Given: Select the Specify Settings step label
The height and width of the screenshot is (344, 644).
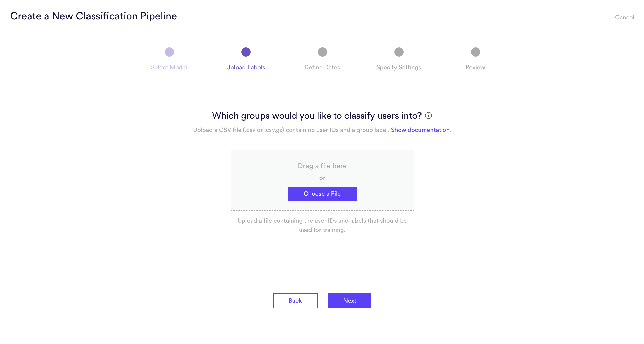Looking at the screenshot, I should 399,68.
